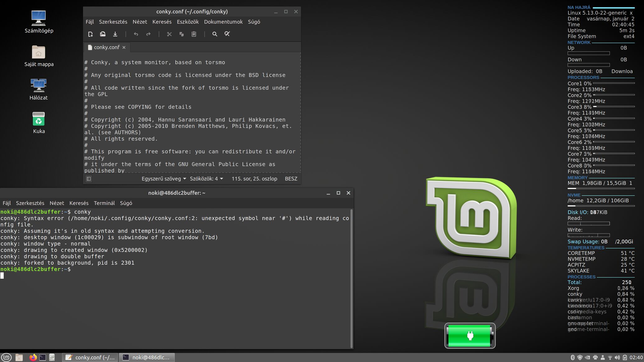Viewport: 644px width, 362px height.
Task: Click the BESZ insert mode indicator
Action: tap(291, 179)
